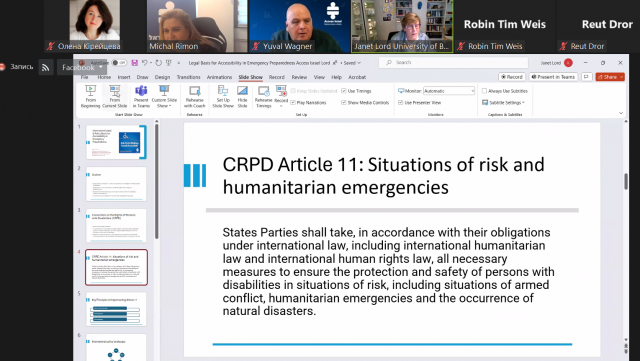The width and height of the screenshot is (640, 361).
Task: Uncheck Use Timings checkbox
Action: [344, 91]
